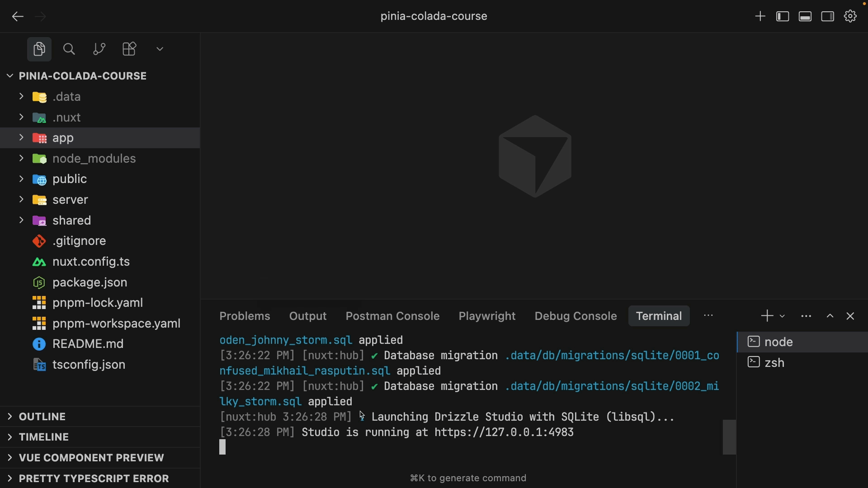Go forward with the right arrow
Screen dimensions: 868x488
[x=41, y=17]
